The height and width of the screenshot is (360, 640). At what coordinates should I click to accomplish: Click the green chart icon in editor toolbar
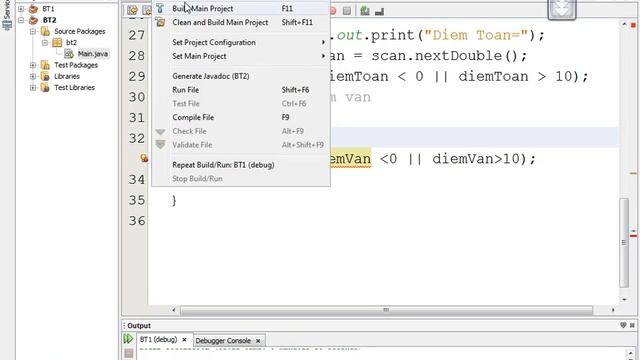point(365,11)
